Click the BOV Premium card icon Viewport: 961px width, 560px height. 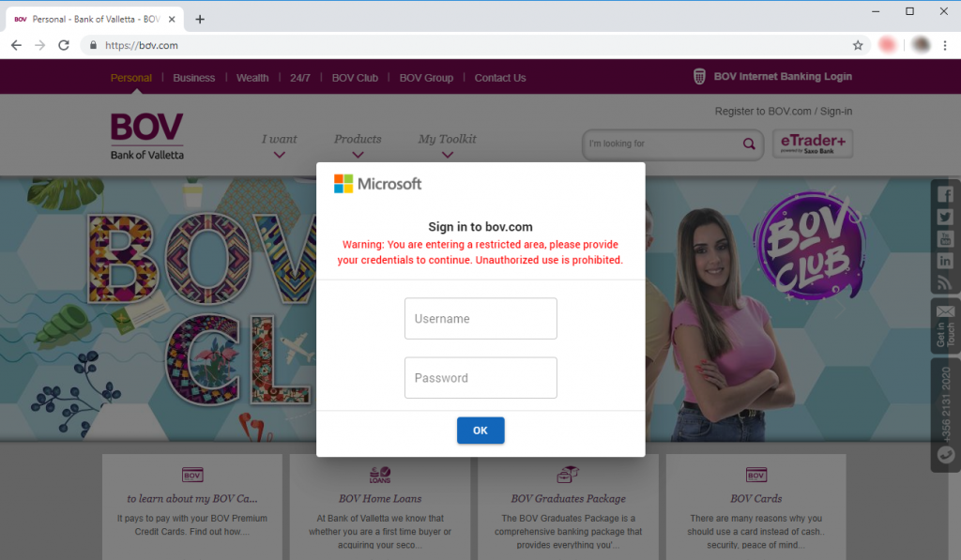tap(192, 475)
